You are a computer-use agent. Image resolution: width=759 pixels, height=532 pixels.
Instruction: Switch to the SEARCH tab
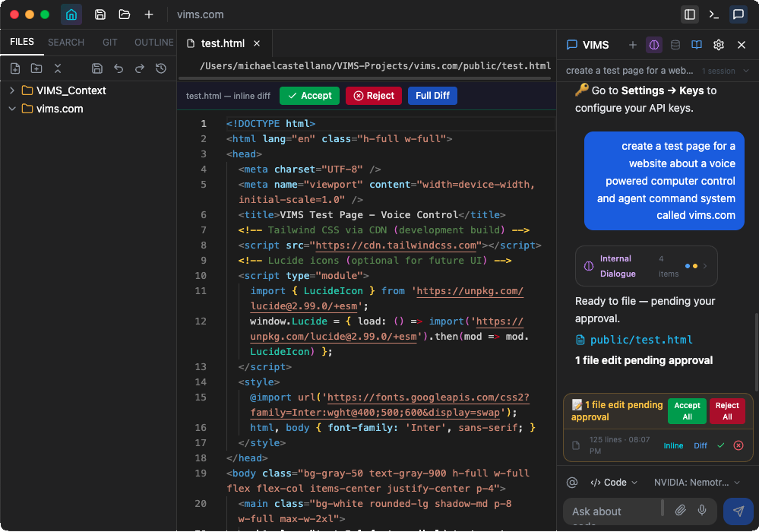(66, 42)
